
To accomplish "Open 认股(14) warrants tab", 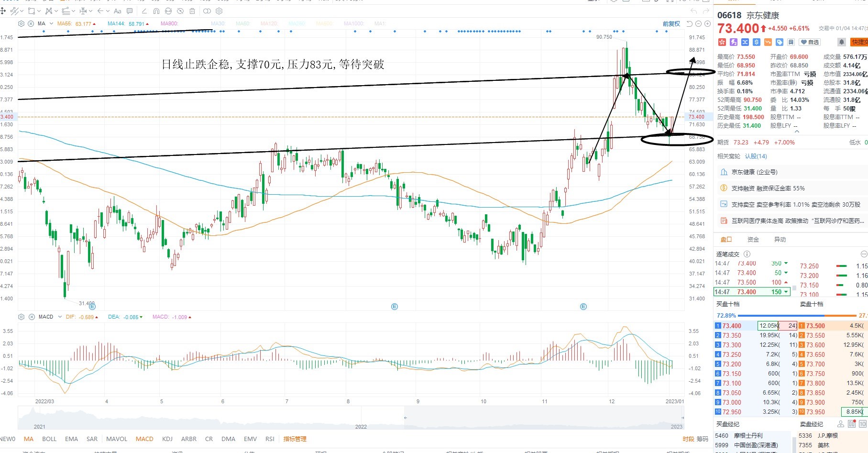I will 756,156.
